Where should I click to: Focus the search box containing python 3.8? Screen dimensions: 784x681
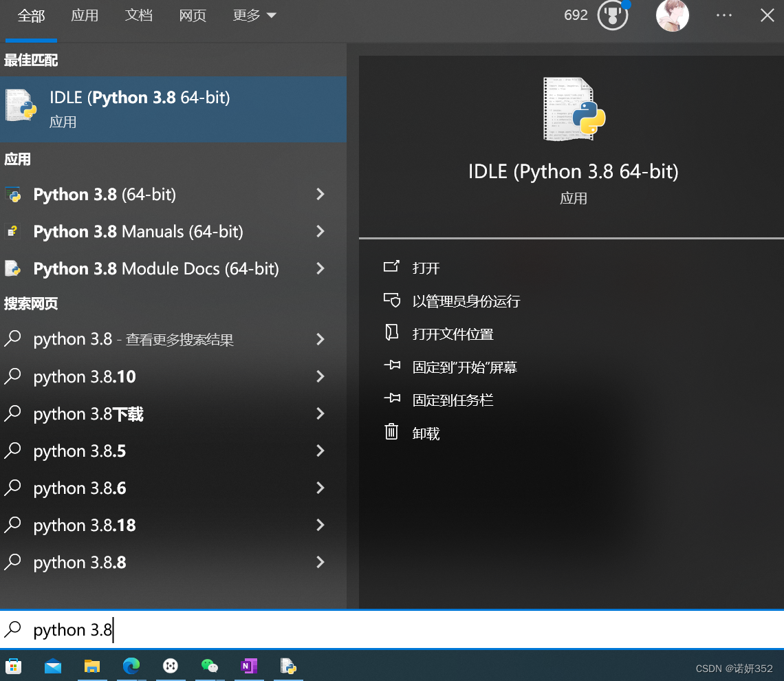[392, 629]
